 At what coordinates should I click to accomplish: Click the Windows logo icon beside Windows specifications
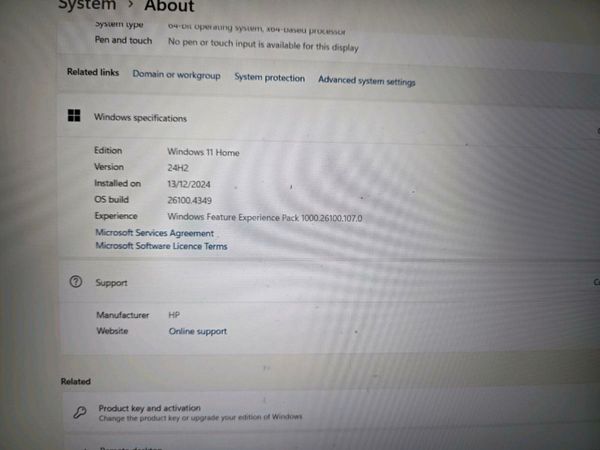[74, 115]
